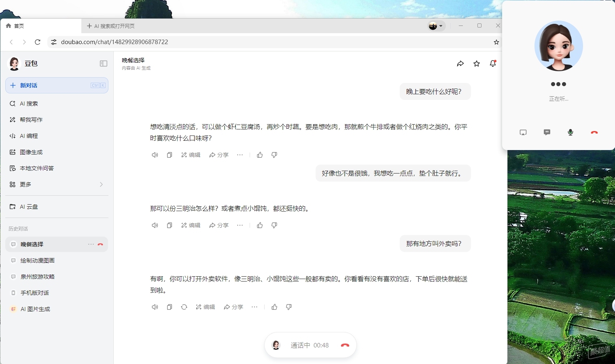The image size is (615, 364).
Task: Open notifications bell icon
Action: 493,63
